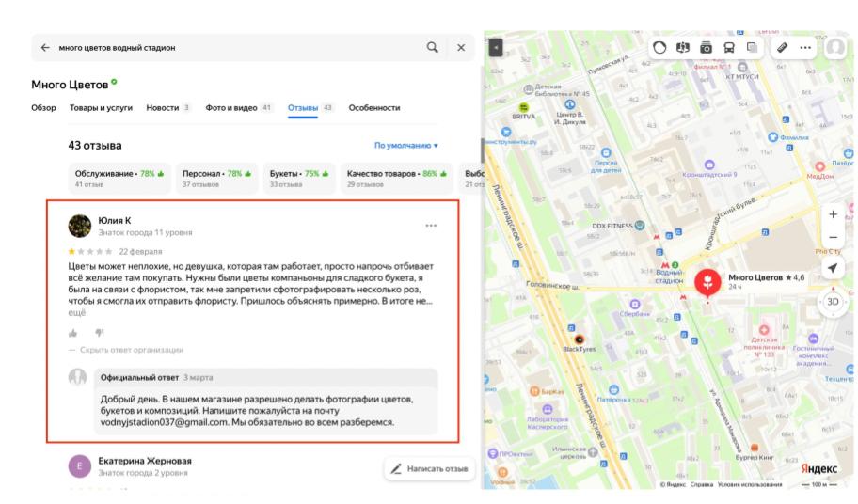
Task: Click the Водный стадион metro station marker
Action: (665, 264)
